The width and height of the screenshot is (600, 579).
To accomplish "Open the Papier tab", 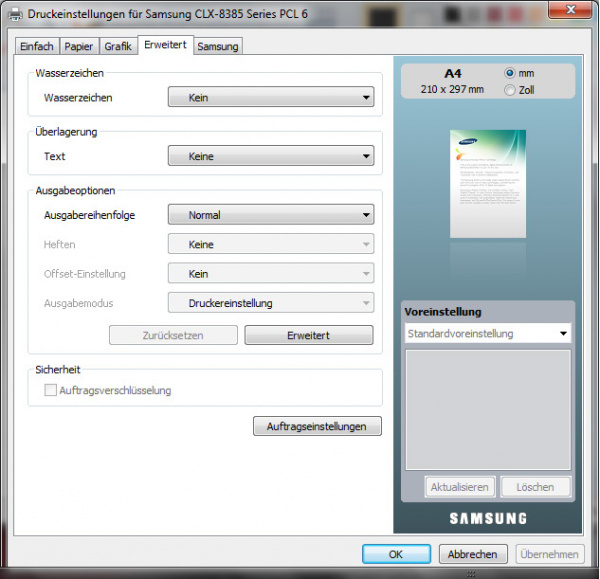I will pyautogui.click(x=78, y=47).
